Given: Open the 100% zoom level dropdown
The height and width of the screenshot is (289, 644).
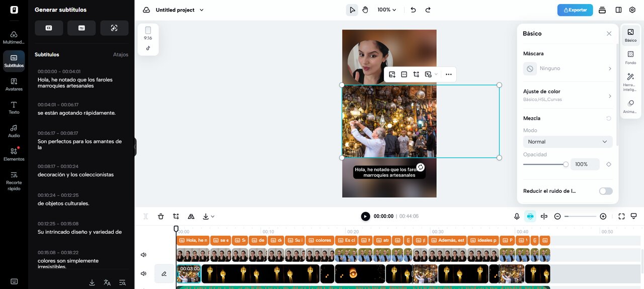Looking at the screenshot, I should click(x=387, y=10).
